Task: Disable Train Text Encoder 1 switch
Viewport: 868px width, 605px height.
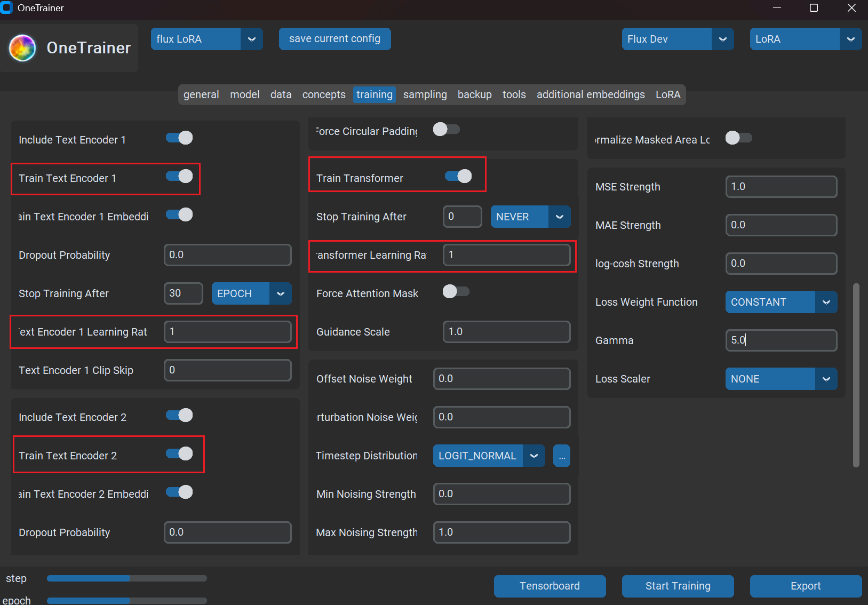Action: click(x=179, y=176)
